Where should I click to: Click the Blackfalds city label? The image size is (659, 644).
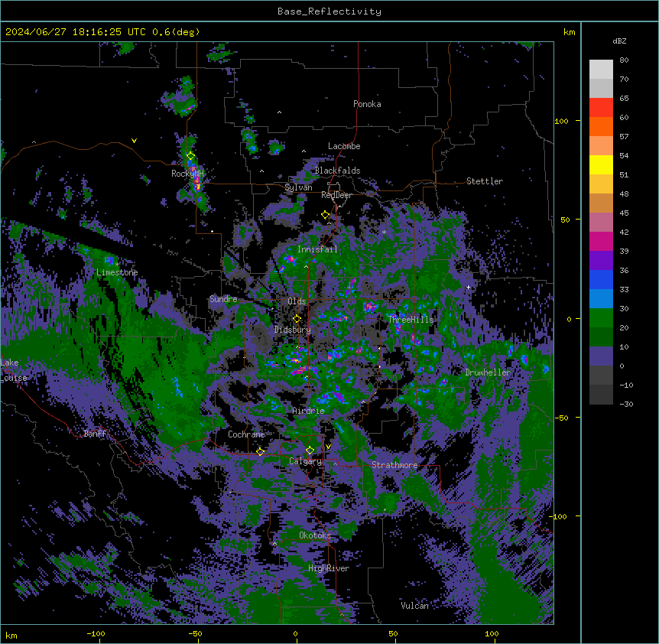337,171
